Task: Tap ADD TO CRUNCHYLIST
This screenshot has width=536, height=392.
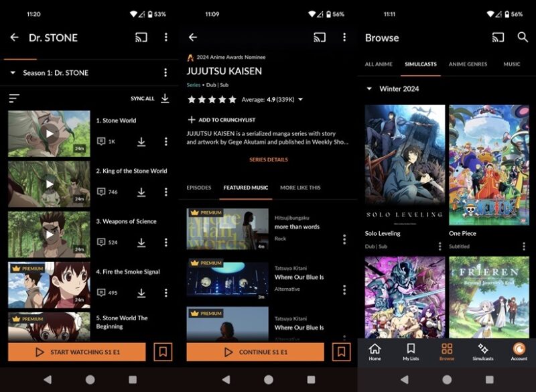Action: (x=226, y=120)
